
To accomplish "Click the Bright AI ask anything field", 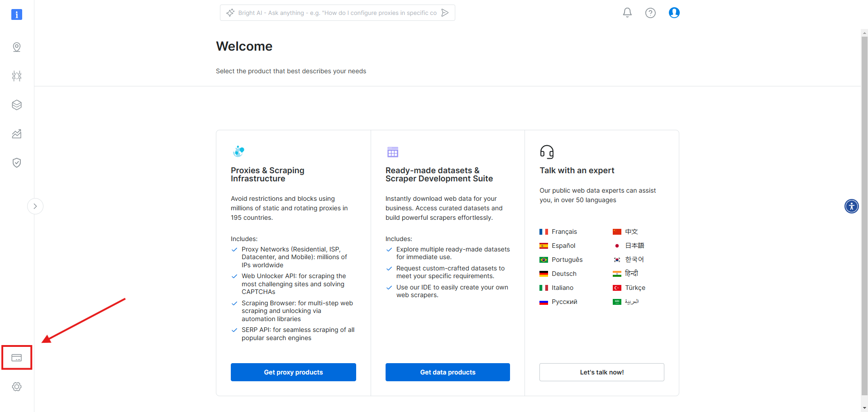I will point(333,13).
